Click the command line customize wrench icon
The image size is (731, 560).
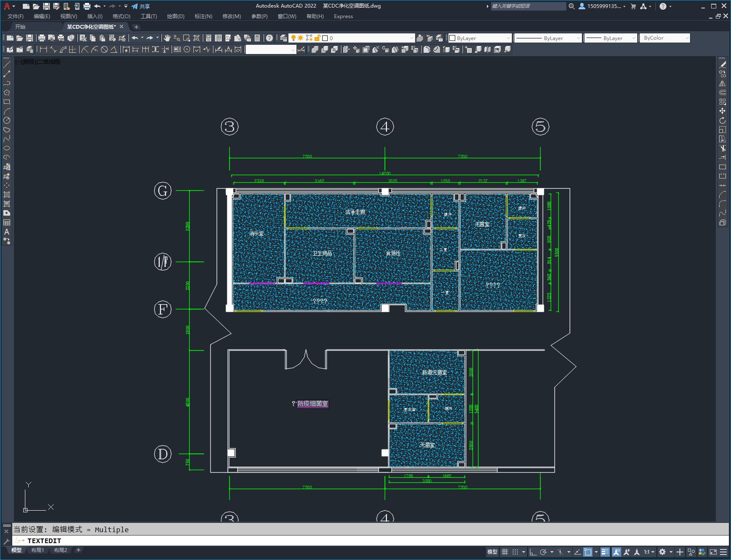pos(6,541)
